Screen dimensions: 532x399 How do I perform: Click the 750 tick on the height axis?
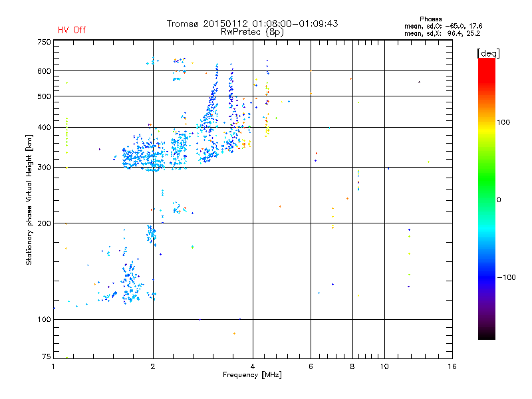click(44, 42)
